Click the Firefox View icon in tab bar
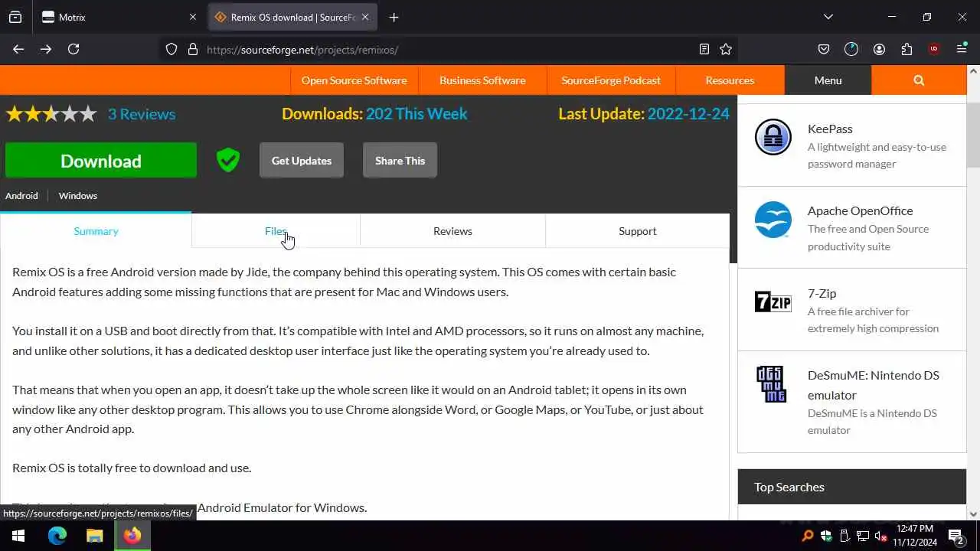Image resolution: width=980 pixels, height=551 pixels. tap(15, 17)
